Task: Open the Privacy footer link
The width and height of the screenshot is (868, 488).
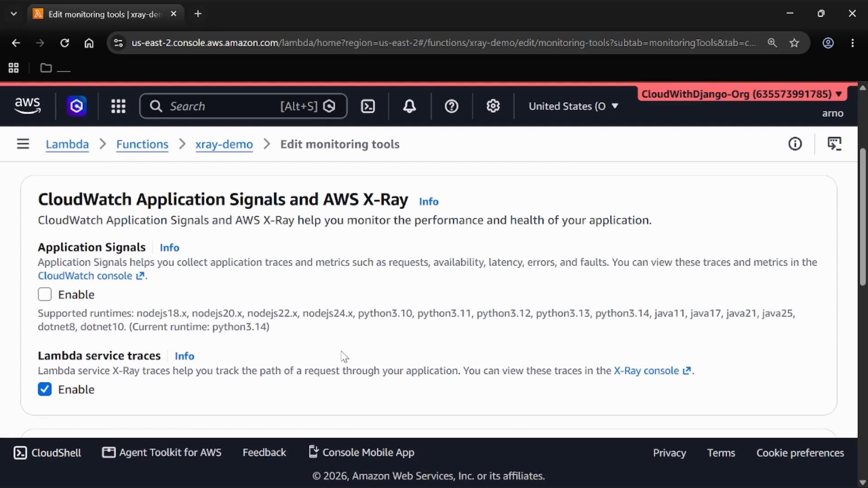Action: tap(670, 453)
